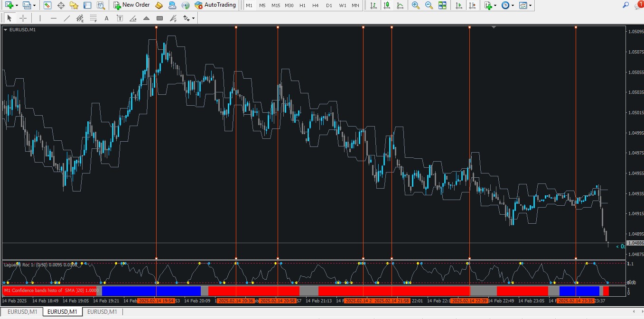This screenshot has width=644, height=319.
Task: Click the chart shift triangle marker
Action: [x=494, y=27]
